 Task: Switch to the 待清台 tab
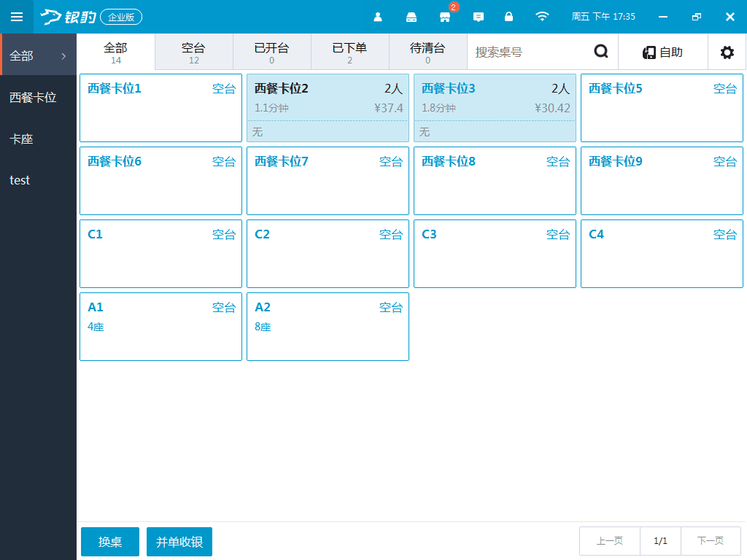pyautogui.click(x=427, y=52)
